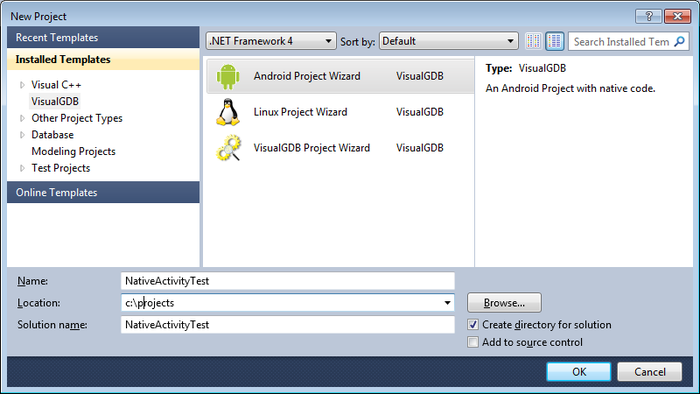The height and width of the screenshot is (394, 700).
Task: Open the Online Templates section
Action: [103, 192]
